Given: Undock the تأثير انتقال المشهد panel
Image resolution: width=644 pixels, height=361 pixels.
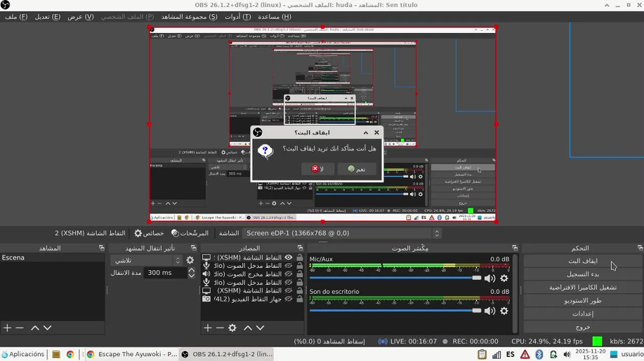Looking at the screenshot, I should pyautogui.click(x=194, y=248).
